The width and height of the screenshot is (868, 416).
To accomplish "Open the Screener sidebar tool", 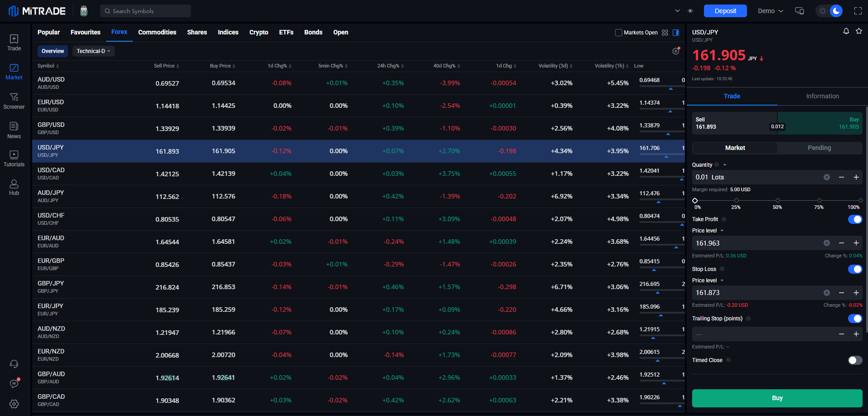I will pos(14,102).
